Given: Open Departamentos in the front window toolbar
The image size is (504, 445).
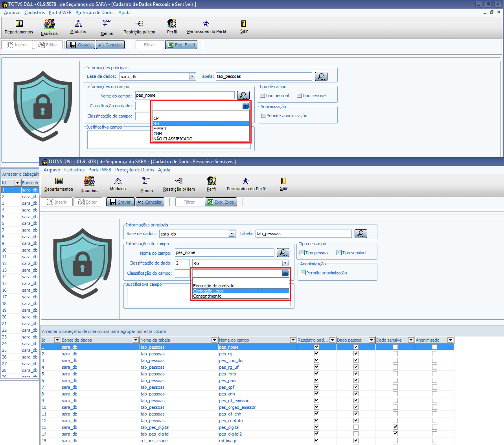Looking at the screenshot, I should coord(59,184).
